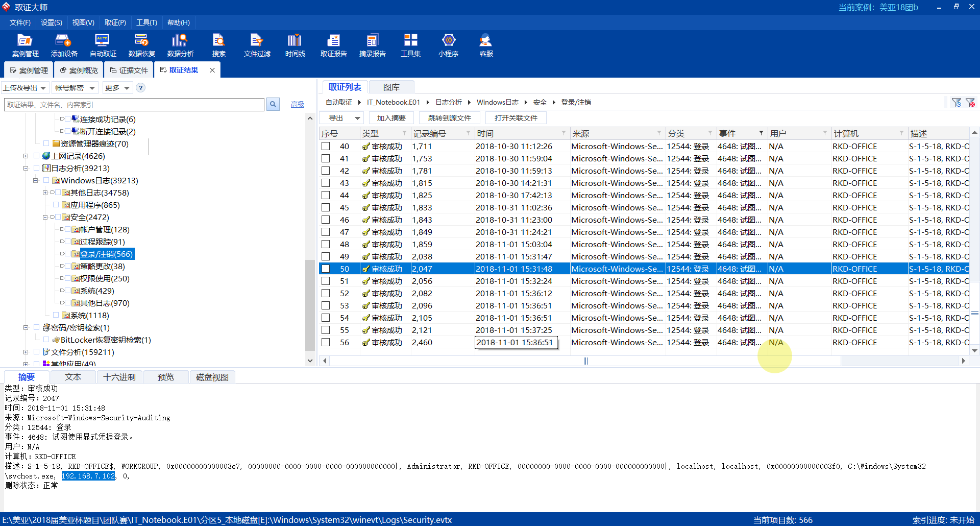The image size is (980, 526).
Task: Tick the 应用程序(865) checkbox
Action: point(56,205)
